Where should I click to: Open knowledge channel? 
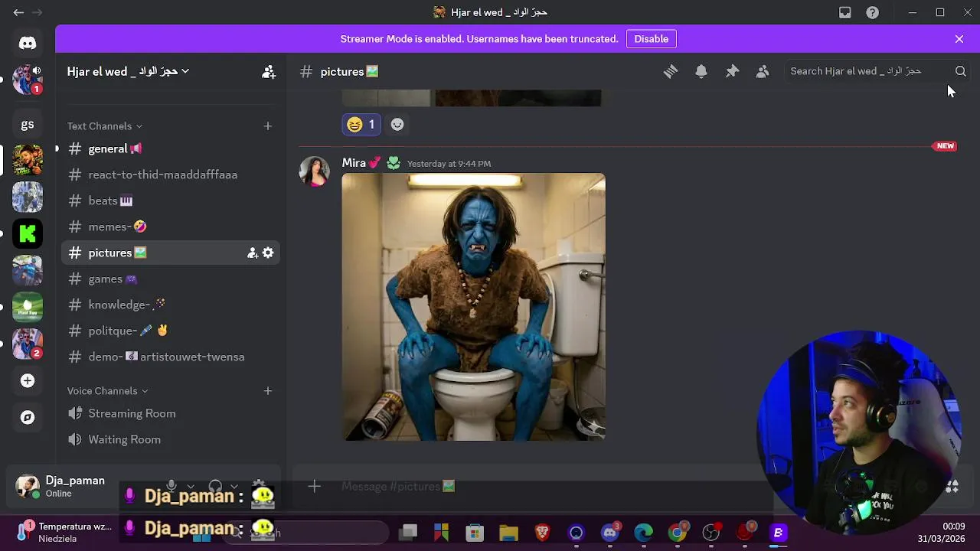coord(170,305)
